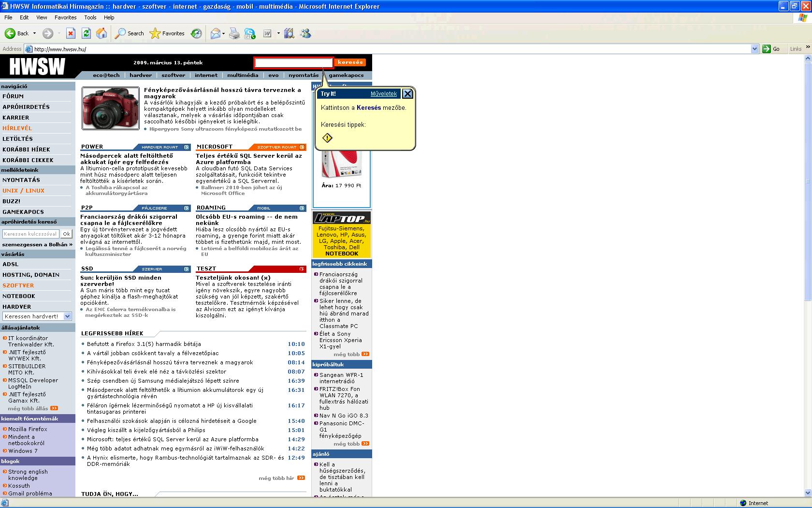
Task: Switch to the gamekapocs site tab
Action: pos(346,75)
